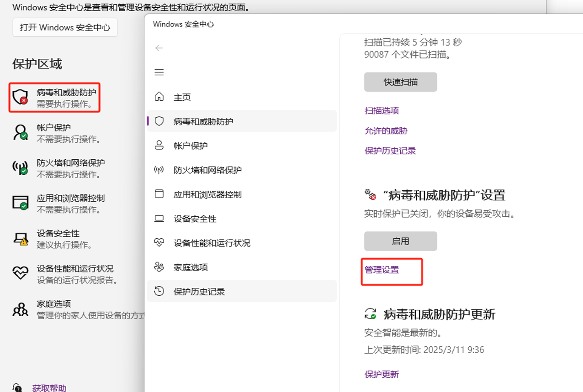Open 设备性能和运行状况 under 保护区域
583x392 pixels.
[x=75, y=269]
